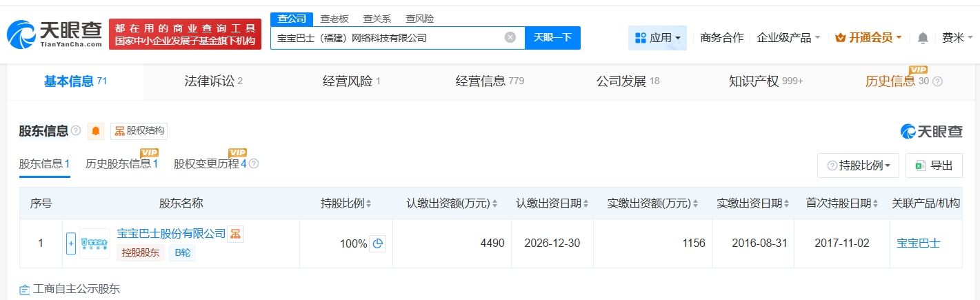Screen dimensions: 980x300
Task: Open equity structure icon beside 宝宝巴士股份有限公司
Action: point(236,234)
